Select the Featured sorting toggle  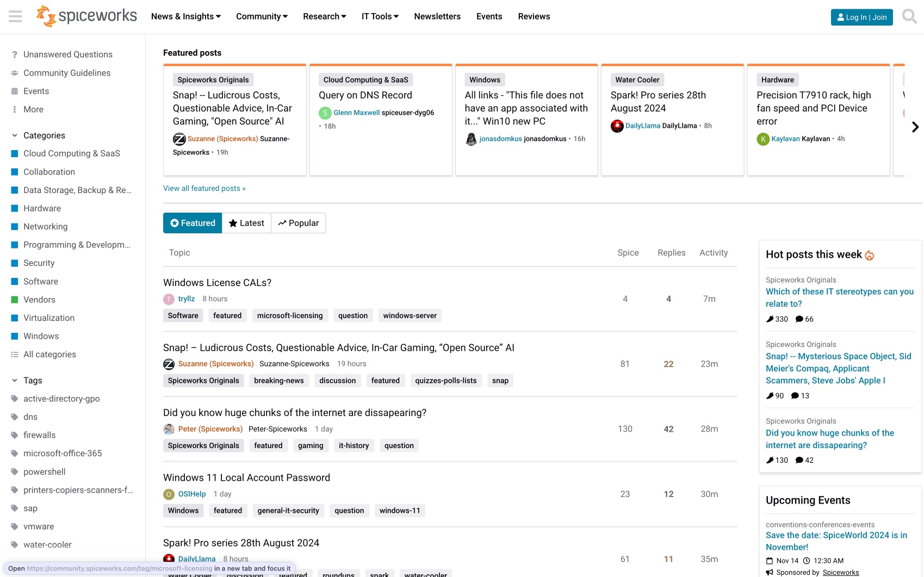tap(192, 222)
